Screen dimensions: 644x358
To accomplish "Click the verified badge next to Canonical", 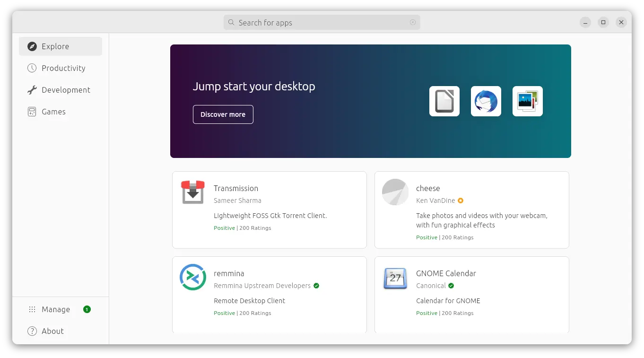I will click(x=451, y=286).
